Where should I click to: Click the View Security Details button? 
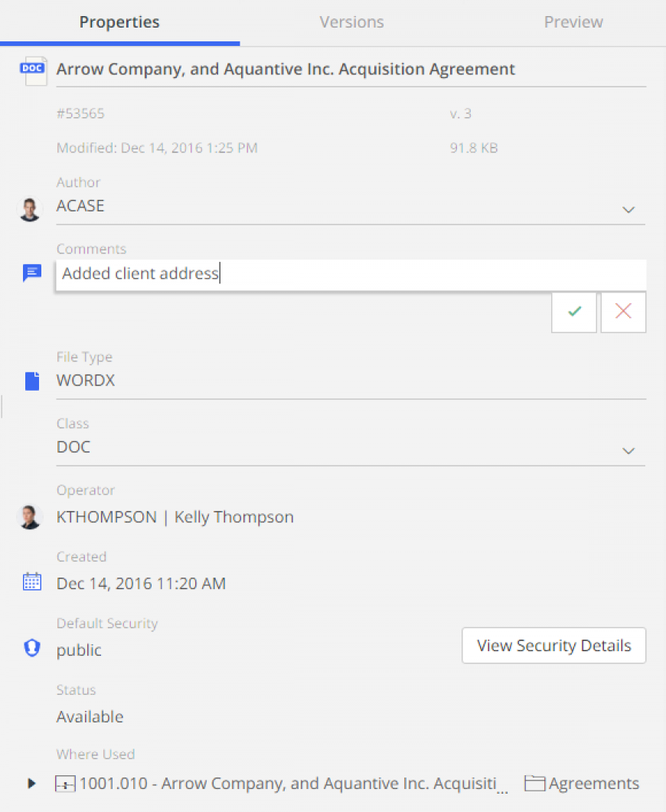(x=553, y=646)
